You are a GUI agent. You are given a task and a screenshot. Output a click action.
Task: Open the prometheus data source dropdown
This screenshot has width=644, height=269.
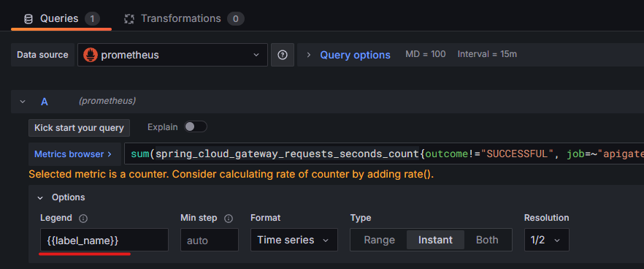click(172, 55)
